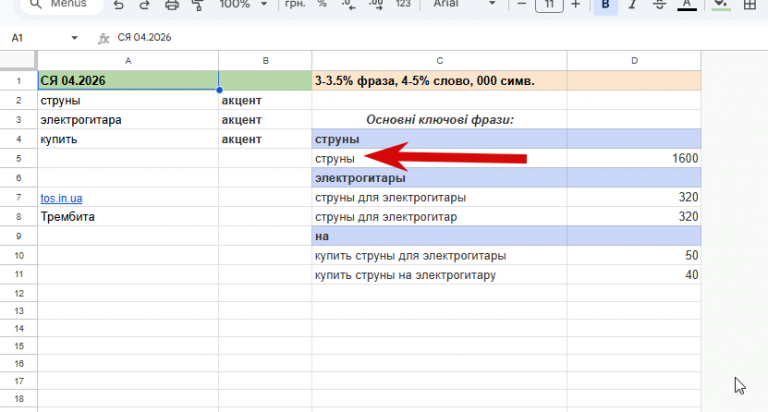
Task: Select column A header
Action: (x=128, y=61)
